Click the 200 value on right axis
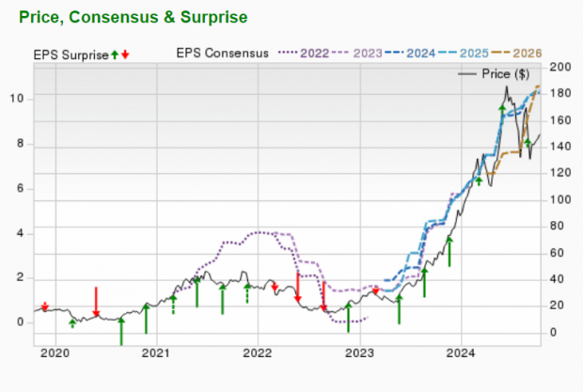 click(560, 67)
